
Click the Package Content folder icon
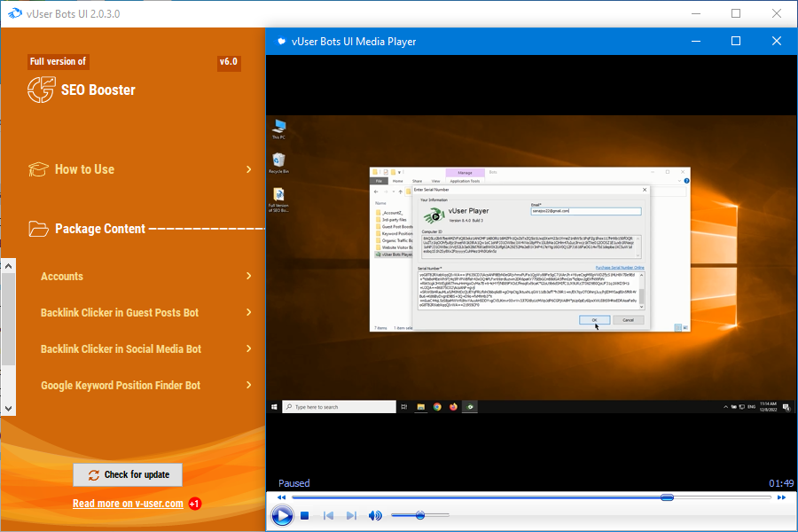click(39, 229)
